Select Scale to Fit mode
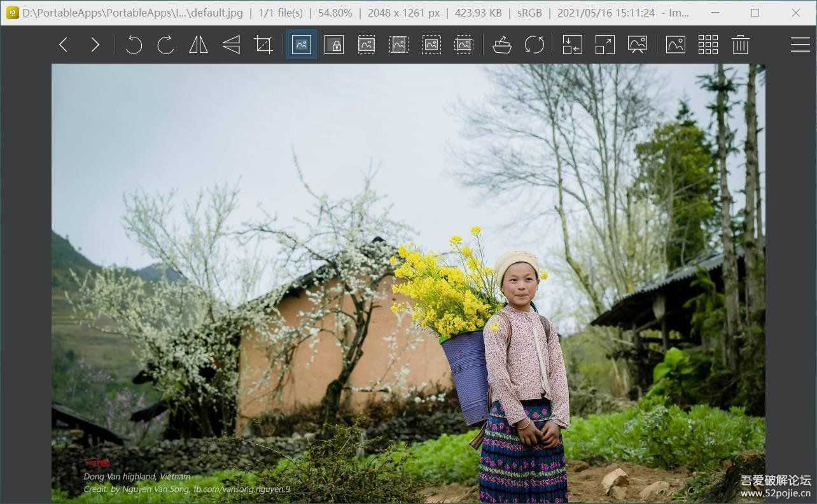The height and width of the screenshot is (504, 817). pyautogui.click(x=431, y=45)
